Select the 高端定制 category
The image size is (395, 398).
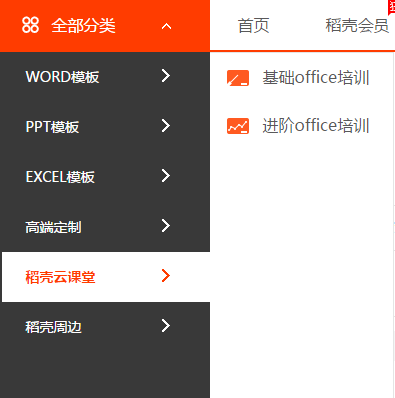click(105, 227)
